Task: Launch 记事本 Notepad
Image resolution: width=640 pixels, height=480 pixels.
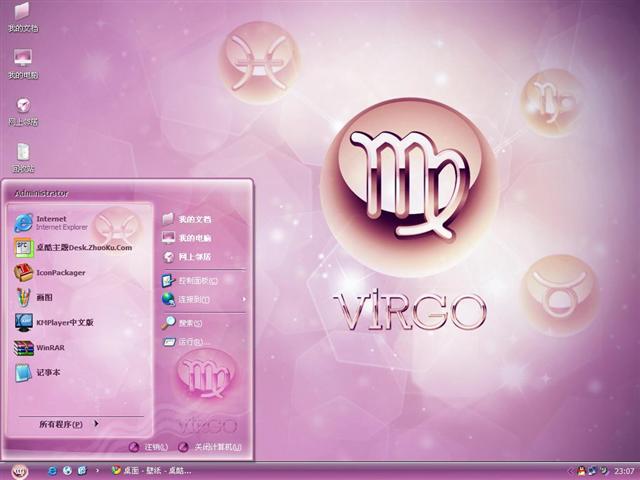Action: [48, 373]
